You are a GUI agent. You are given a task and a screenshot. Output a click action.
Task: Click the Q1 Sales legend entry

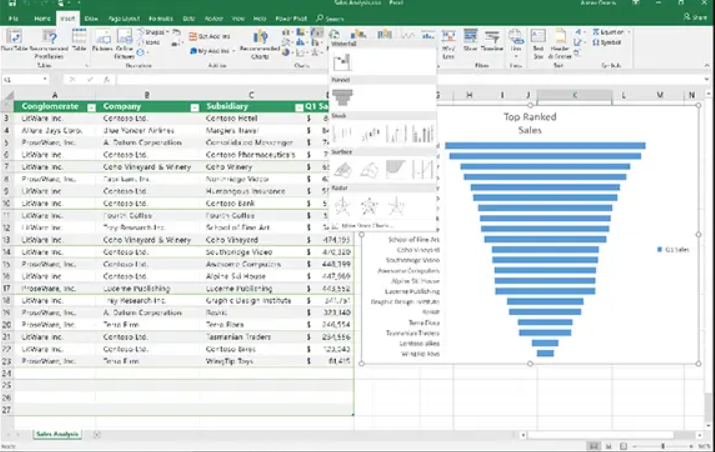click(673, 249)
